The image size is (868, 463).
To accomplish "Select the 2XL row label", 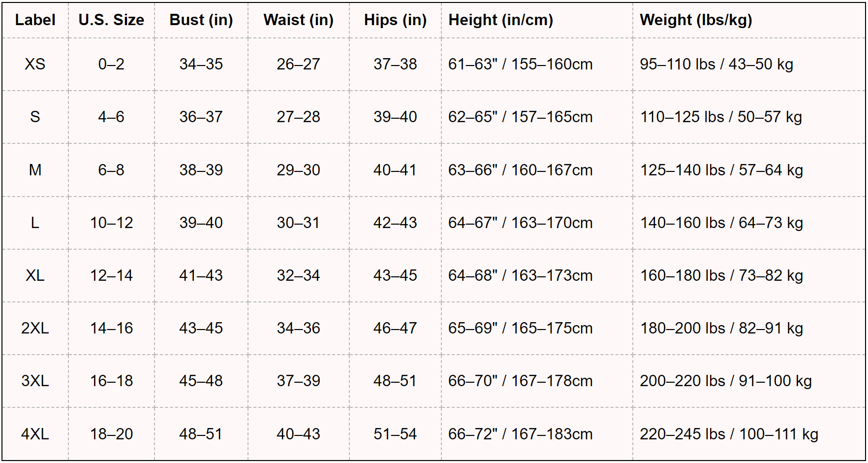I will (x=35, y=328).
